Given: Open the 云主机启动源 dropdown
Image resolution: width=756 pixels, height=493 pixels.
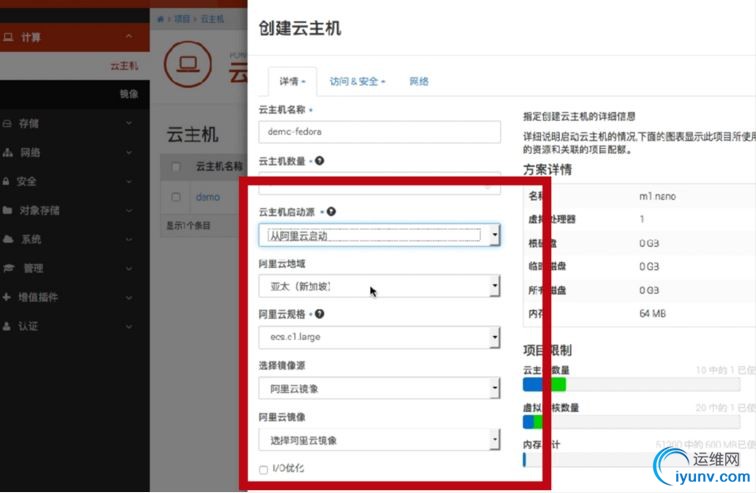Looking at the screenshot, I should pyautogui.click(x=379, y=235).
